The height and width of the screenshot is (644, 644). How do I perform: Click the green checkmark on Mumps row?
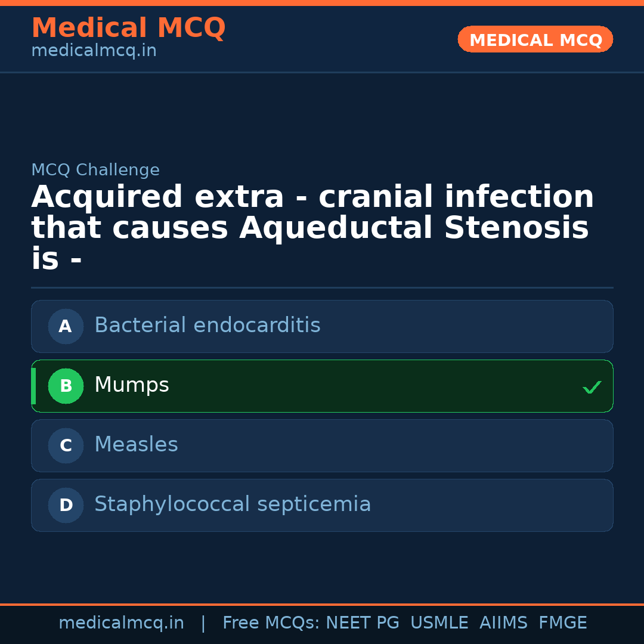(x=592, y=387)
